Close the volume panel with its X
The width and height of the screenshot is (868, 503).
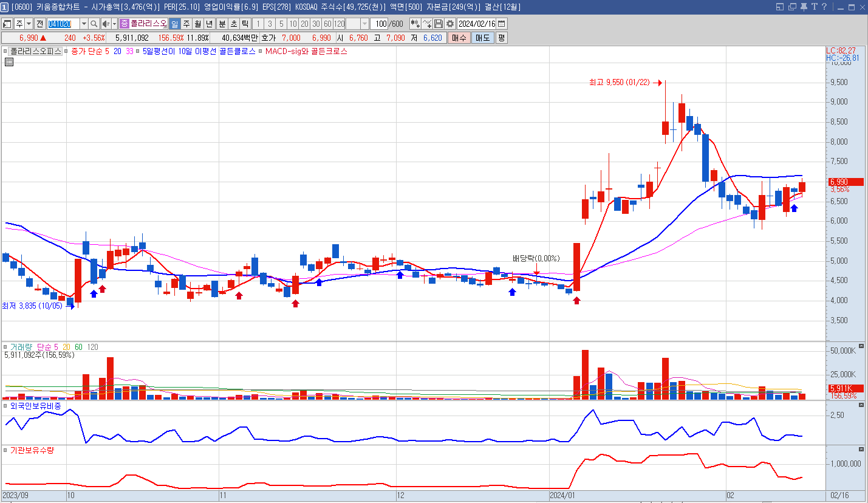tap(861, 346)
